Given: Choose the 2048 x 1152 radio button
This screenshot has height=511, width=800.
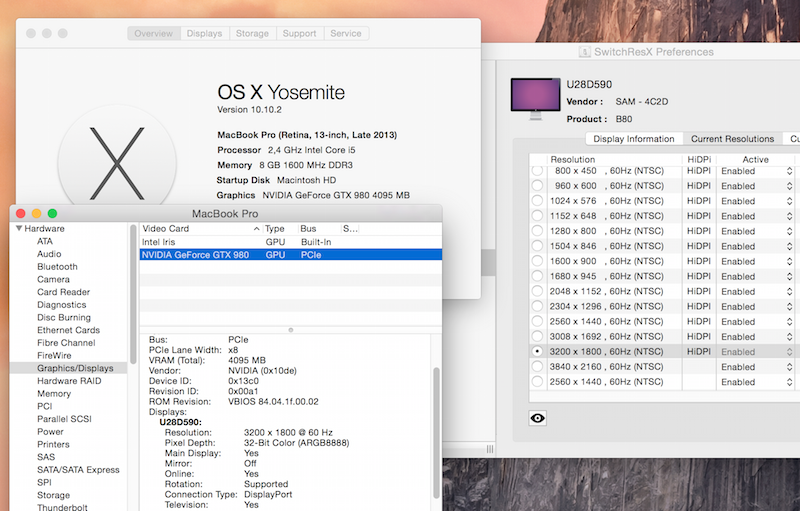Looking at the screenshot, I should click(537, 291).
